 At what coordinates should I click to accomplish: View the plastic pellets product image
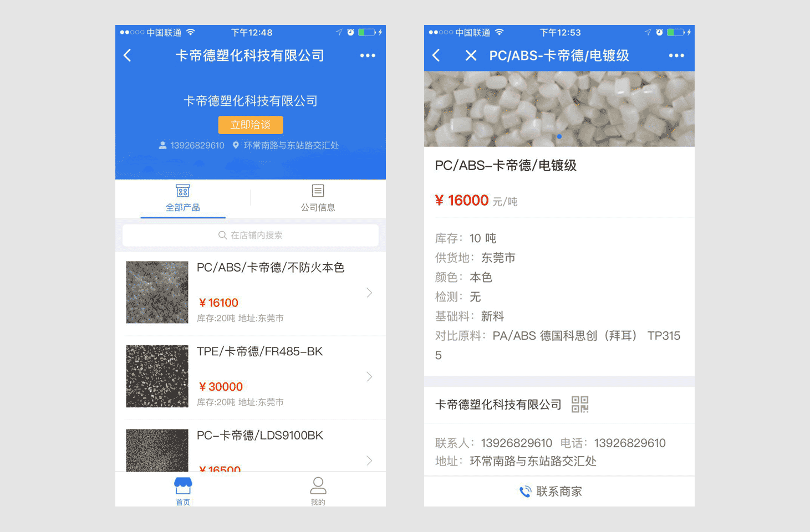pos(559,109)
